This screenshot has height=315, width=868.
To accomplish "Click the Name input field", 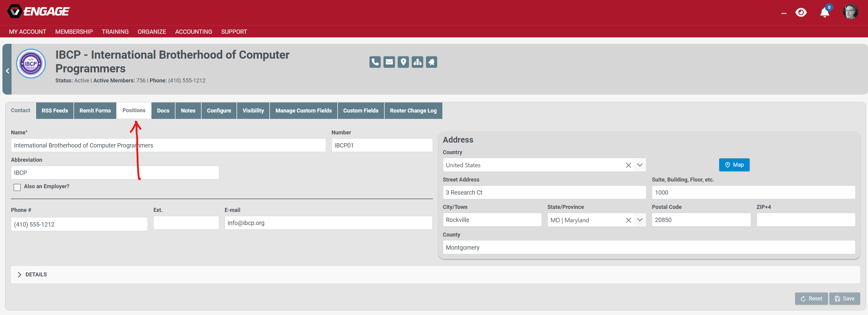I will 168,145.
